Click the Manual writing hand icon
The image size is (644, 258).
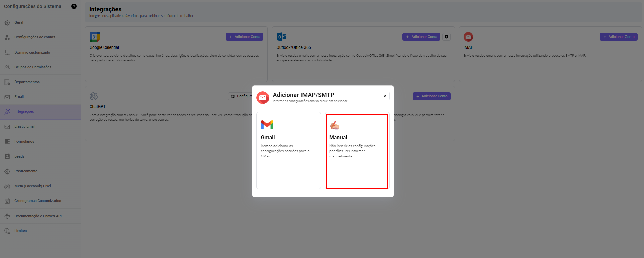334,125
